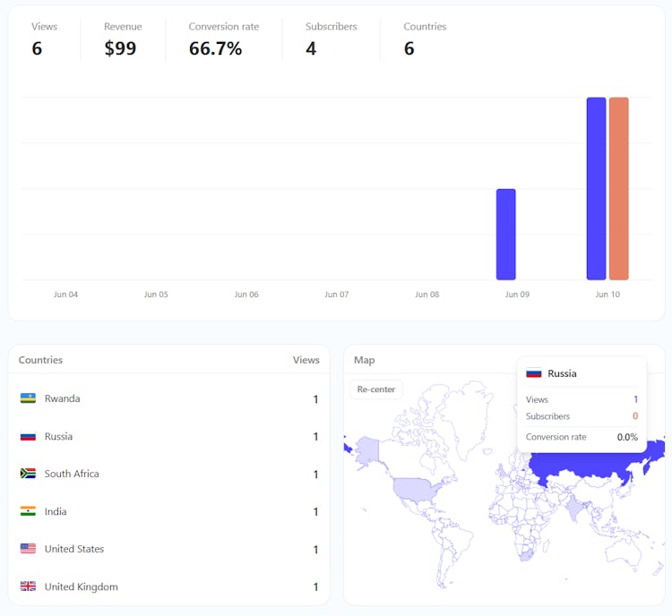Screen dimensions: 672x616
Task: Click the Russia flag in map tooltip
Action: click(534, 373)
